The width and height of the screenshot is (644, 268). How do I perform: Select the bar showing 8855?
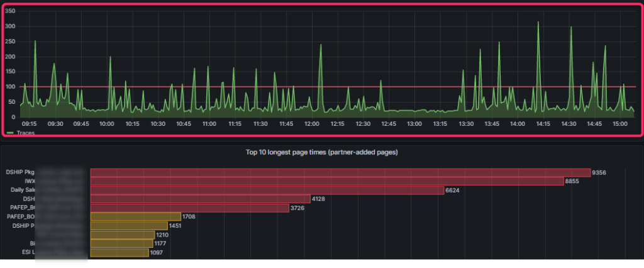[326, 181]
